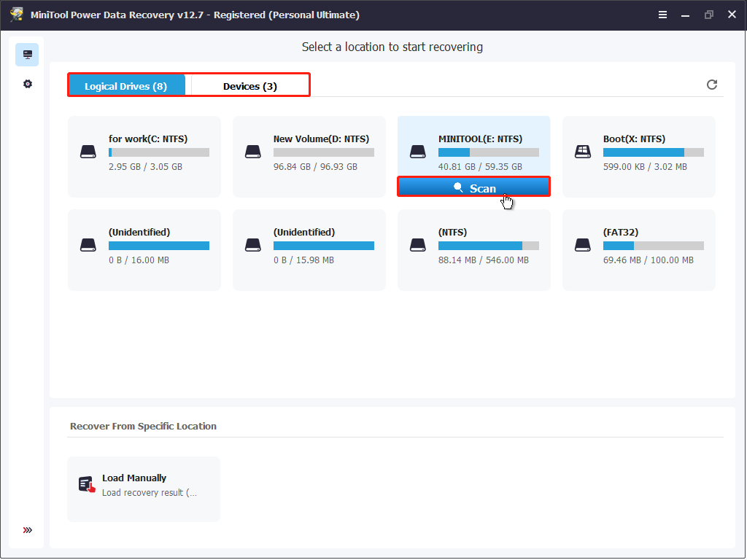Select the MINITOOL(E: NTFS) partition card
Image resolution: width=747 pixels, height=560 pixels.
click(473, 142)
